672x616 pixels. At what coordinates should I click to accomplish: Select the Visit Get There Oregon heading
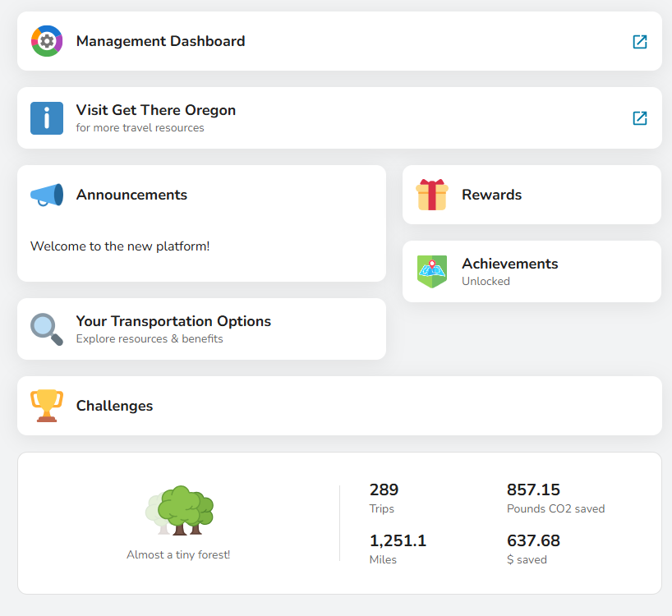(156, 110)
